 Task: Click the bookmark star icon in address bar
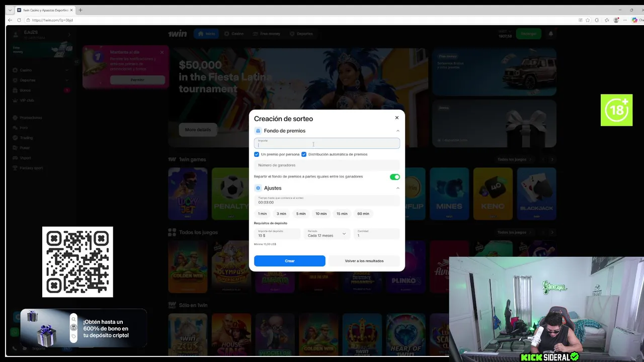pos(588,20)
